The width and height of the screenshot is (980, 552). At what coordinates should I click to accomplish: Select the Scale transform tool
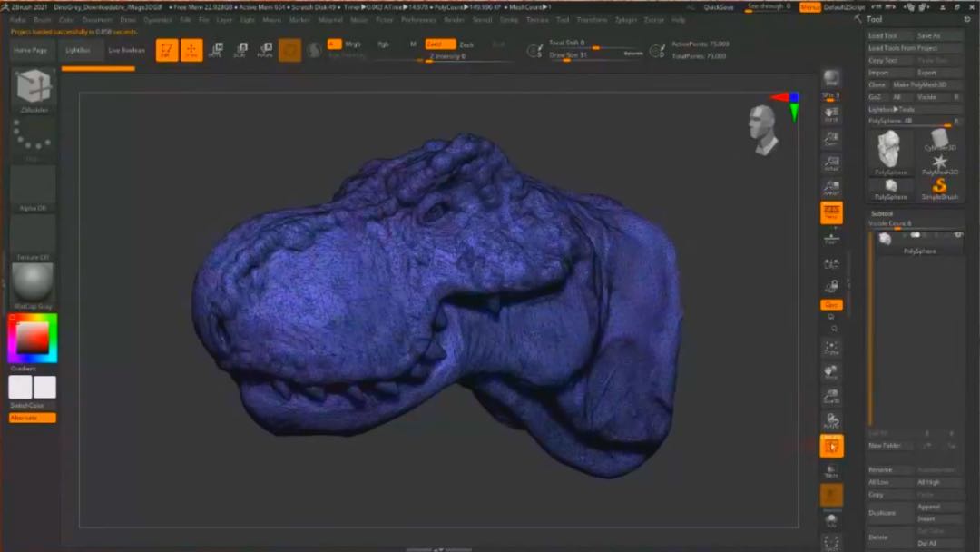240,51
